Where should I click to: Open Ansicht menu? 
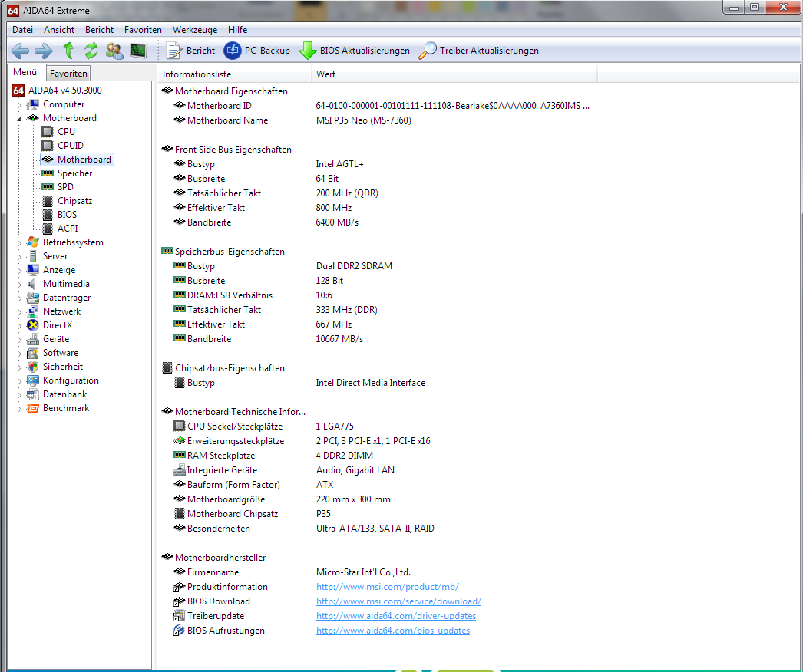pos(59,30)
